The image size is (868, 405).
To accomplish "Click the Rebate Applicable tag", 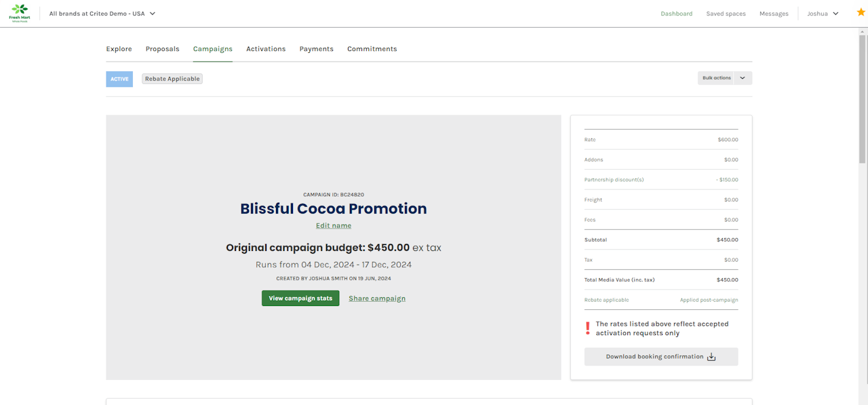I will 172,79.
